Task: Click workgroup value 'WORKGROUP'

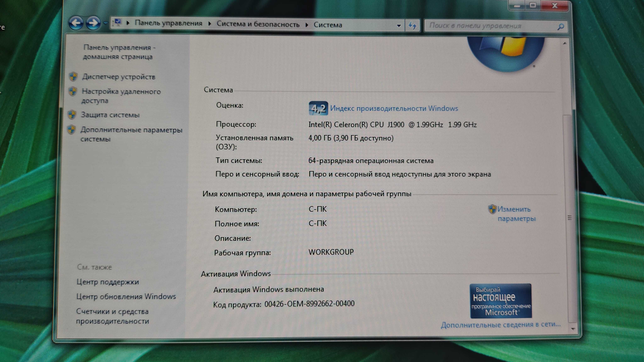Action: pyautogui.click(x=331, y=252)
